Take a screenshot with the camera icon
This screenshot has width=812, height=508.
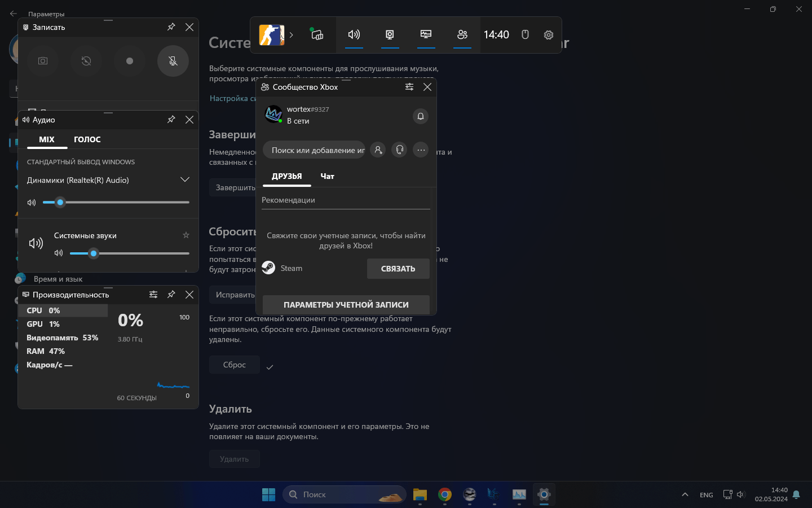pos(43,61)
